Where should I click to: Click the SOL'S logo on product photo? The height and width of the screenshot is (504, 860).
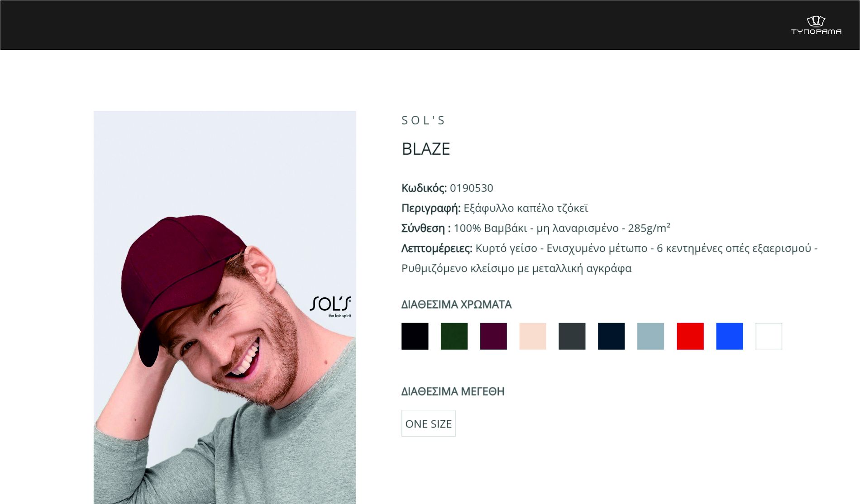(330, 307)
